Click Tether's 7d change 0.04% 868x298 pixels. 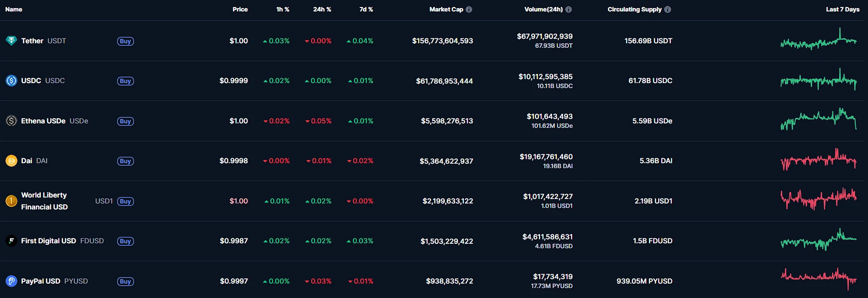pyautogui.click(x=360, y=41)
